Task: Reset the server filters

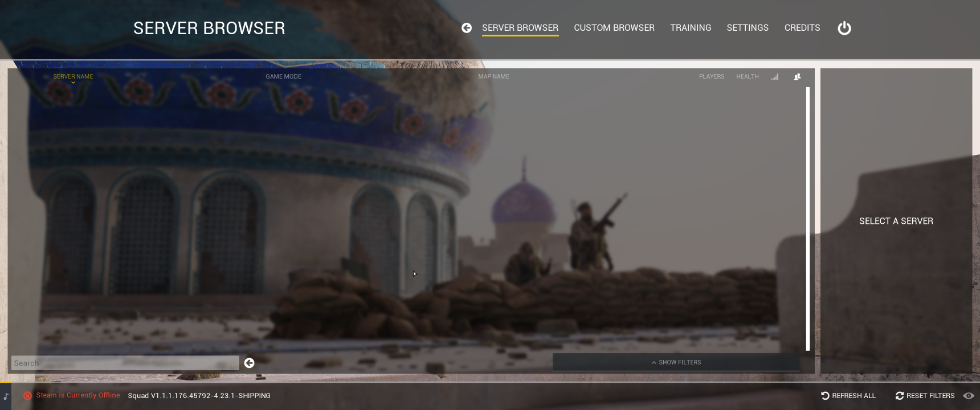Action: pos(925,396)
